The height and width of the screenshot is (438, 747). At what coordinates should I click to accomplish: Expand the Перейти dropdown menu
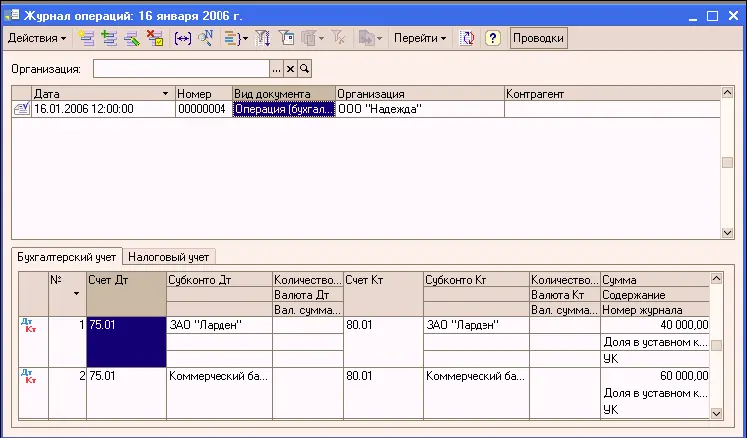(419, 38)
